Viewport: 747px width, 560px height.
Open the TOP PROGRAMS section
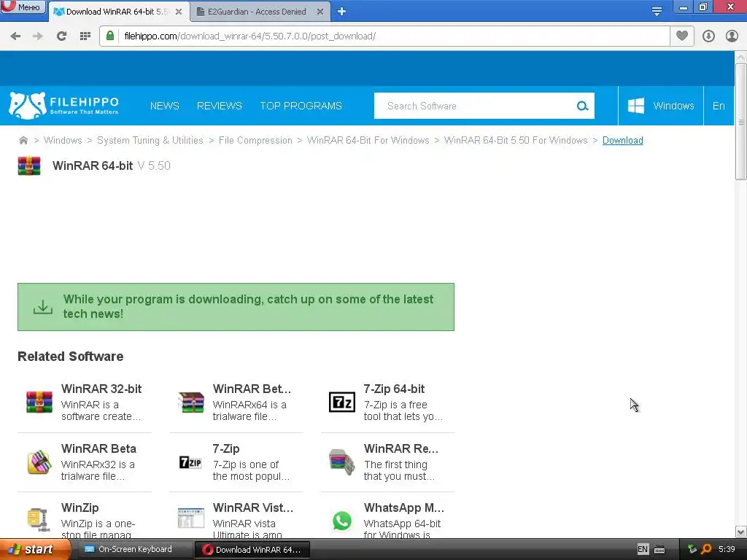click(x=301, y=106)
